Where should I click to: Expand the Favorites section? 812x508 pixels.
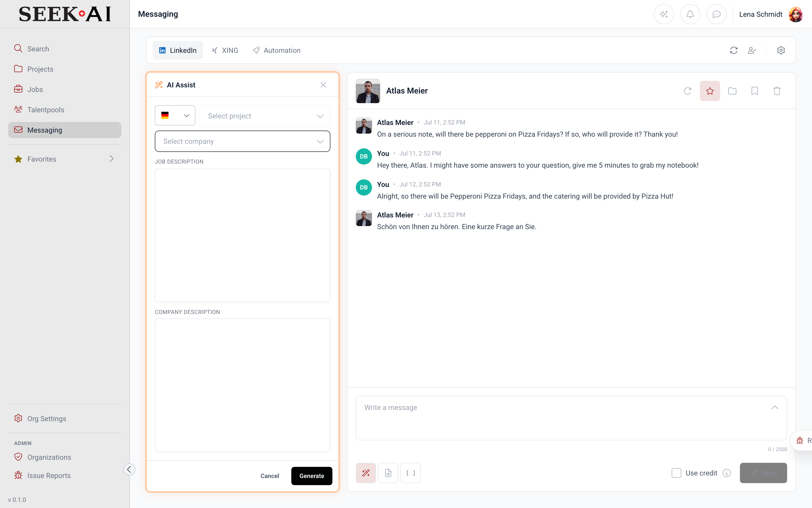point(64,159)
